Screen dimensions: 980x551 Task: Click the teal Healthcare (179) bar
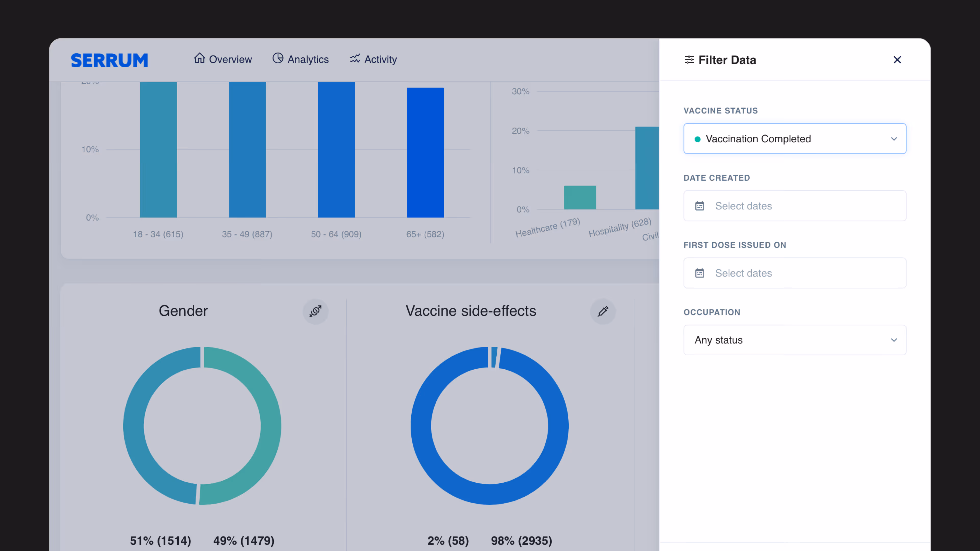579,197
